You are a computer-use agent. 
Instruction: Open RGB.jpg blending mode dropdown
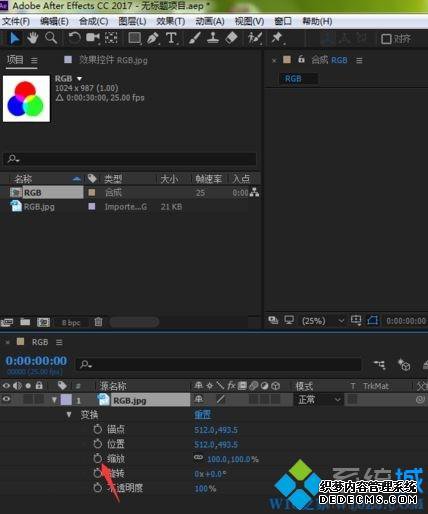(x=319, y=399)
